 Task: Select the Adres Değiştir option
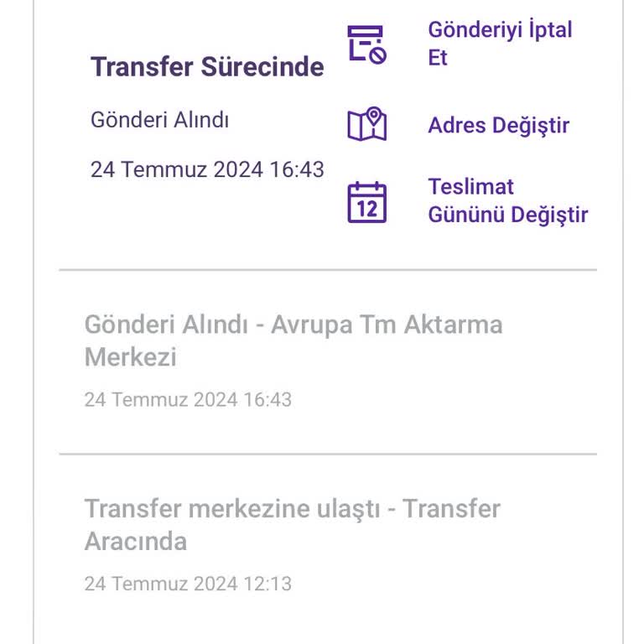click(498, 126)
